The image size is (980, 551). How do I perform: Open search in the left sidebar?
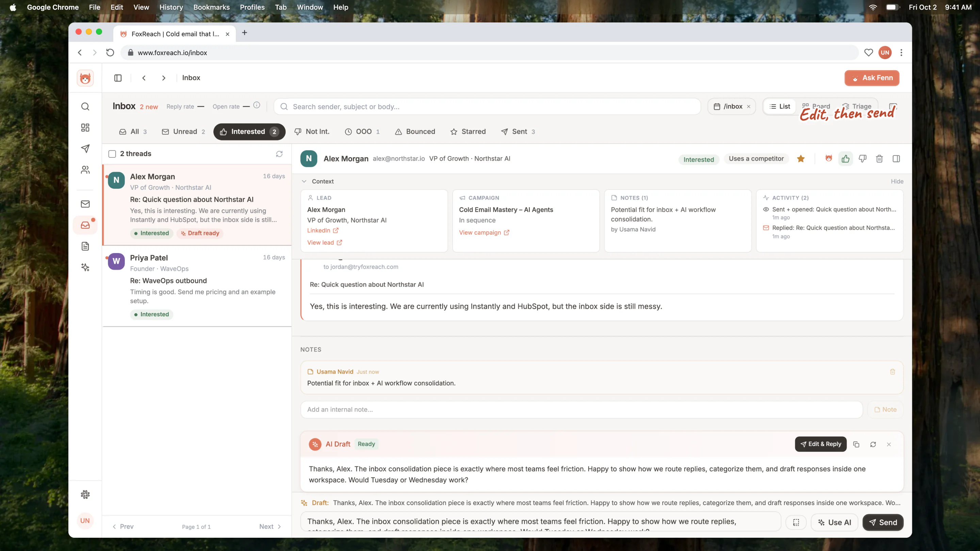coord(85,106)
